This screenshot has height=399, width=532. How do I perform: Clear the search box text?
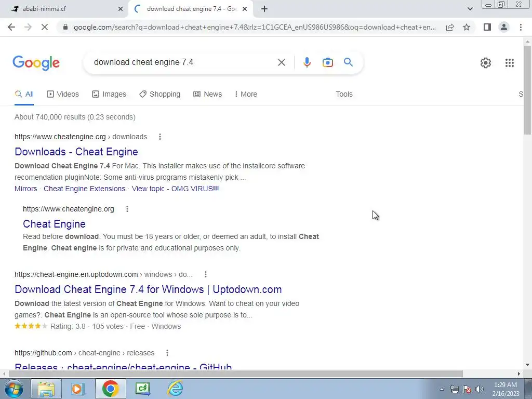coord(281,62)
